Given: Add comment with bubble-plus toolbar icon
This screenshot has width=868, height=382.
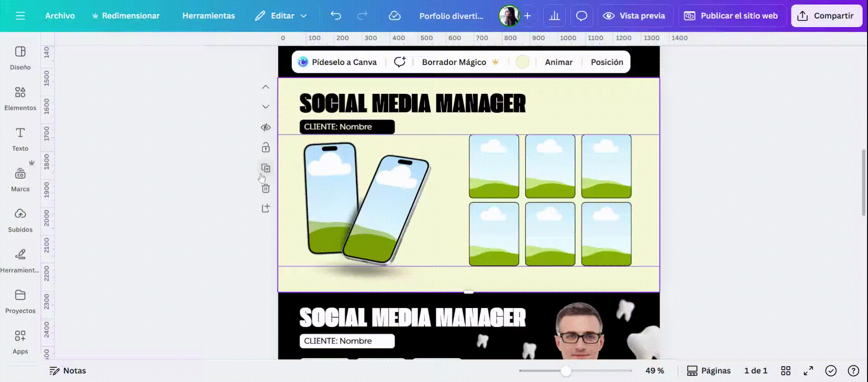Looking at the screenshot, I should (x=400, y=62).
